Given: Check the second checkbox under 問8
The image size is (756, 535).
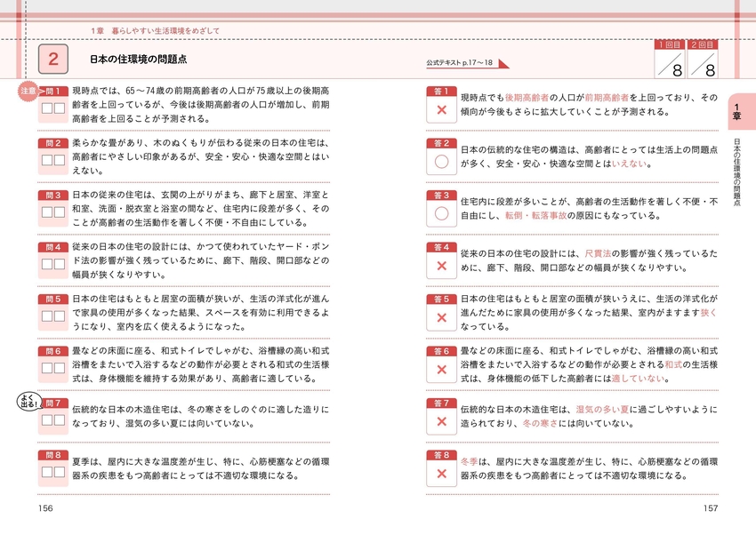Looking at the screenshot, I should point(60,472).
